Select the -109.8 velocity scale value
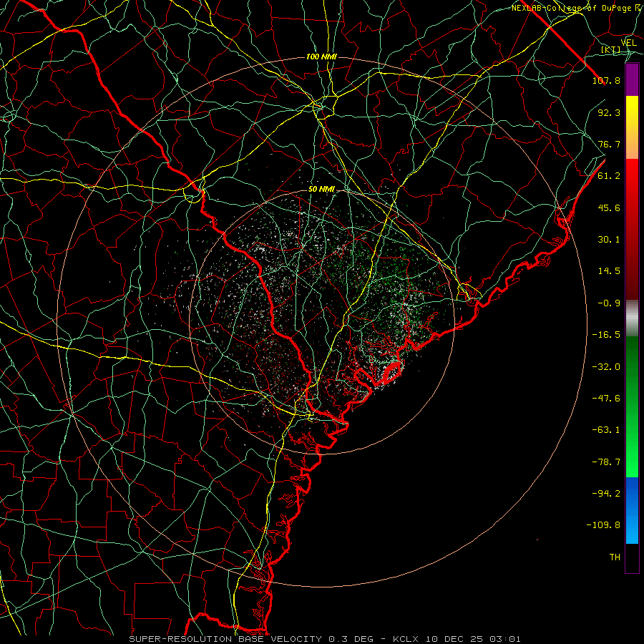Viewport: 644px width, 644px height. 604,525
